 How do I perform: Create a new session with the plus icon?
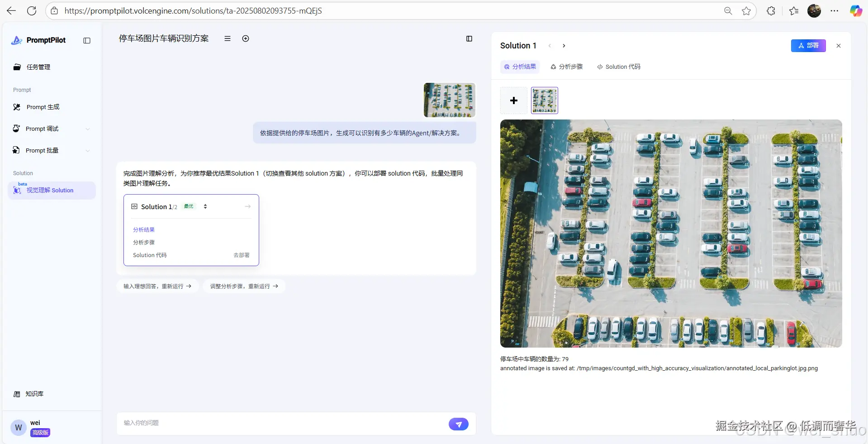tap(246, 38)
